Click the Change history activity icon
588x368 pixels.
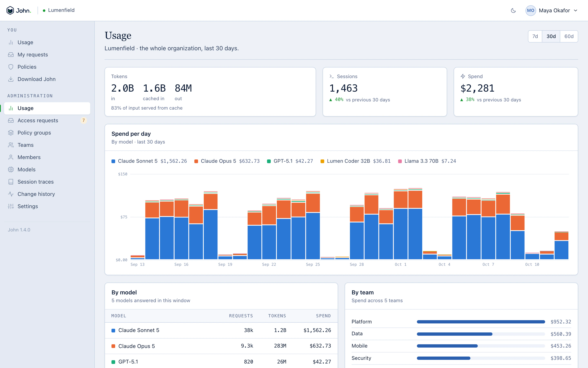pos(11,194)
